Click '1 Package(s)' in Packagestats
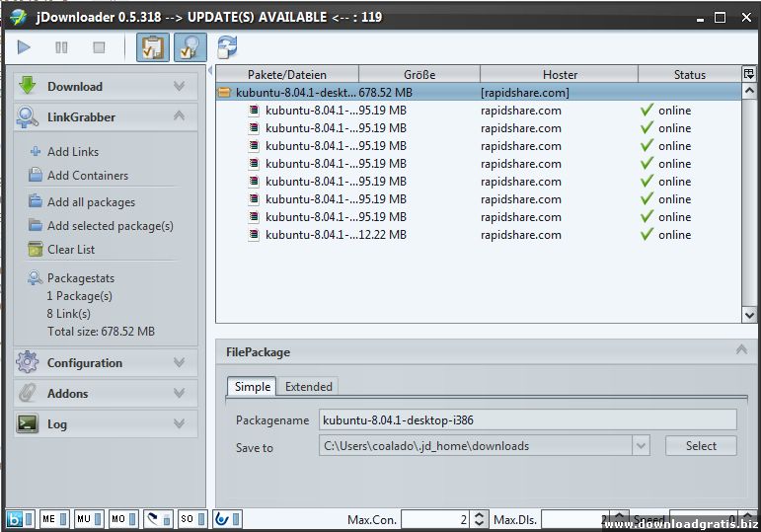Viewport: 761px width, 532px height. [x=79, y=295]
